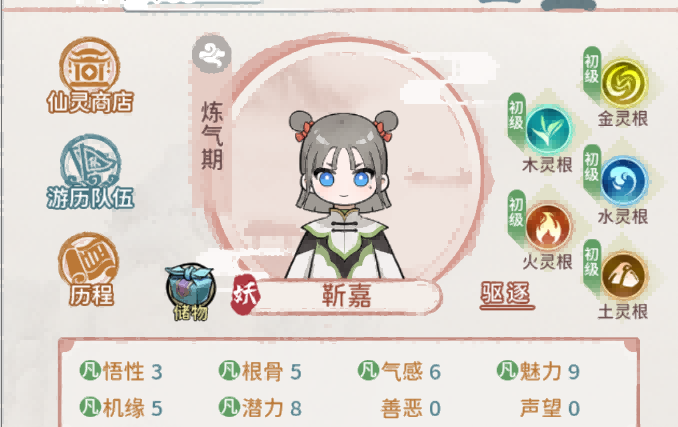Select the 火灵根 fire spirit root icon

[548, 227]
